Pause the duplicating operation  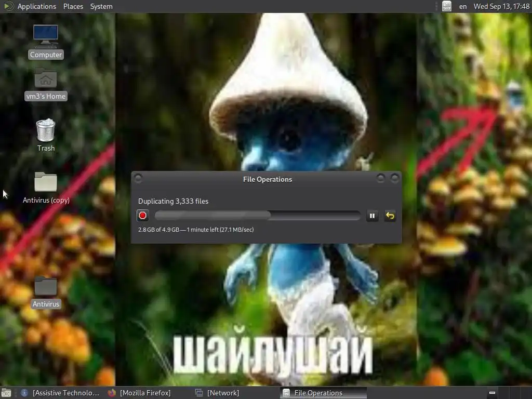(372, 216)
